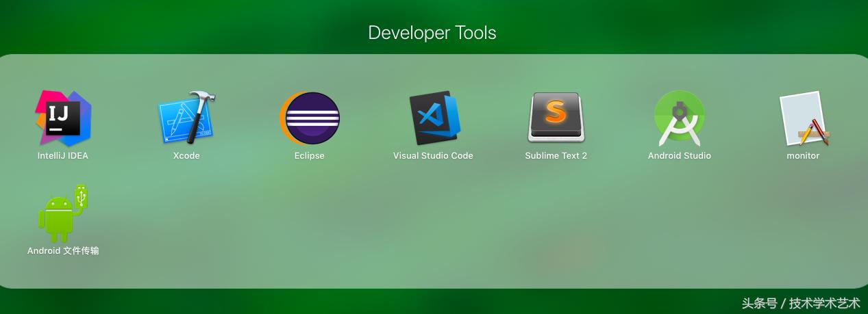Viewport: 868px width, 314px height.
Task: Open the Eclipse app icon
Action: [309, 118]
